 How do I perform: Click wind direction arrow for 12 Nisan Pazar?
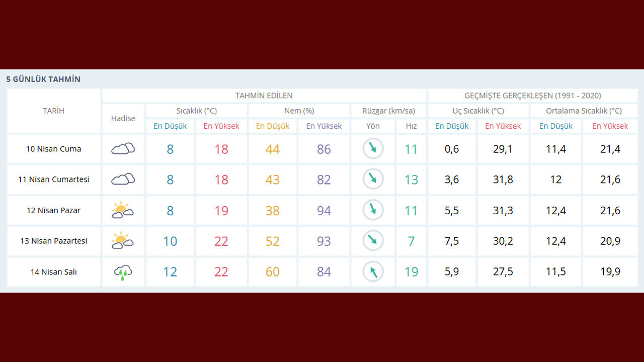[373, 210]
